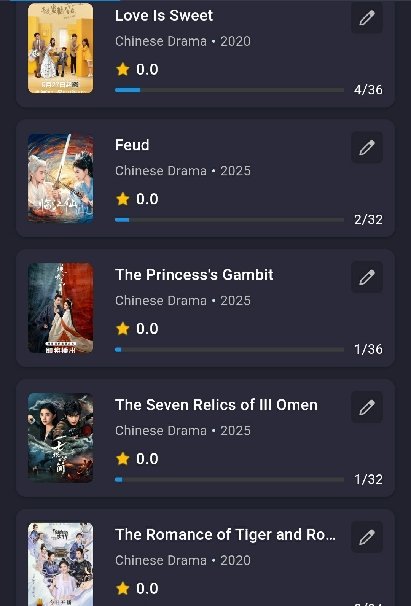This screenshot has height=606, width=411.
Task: Open the pencil editor for Feud
Action: point(367,147)
